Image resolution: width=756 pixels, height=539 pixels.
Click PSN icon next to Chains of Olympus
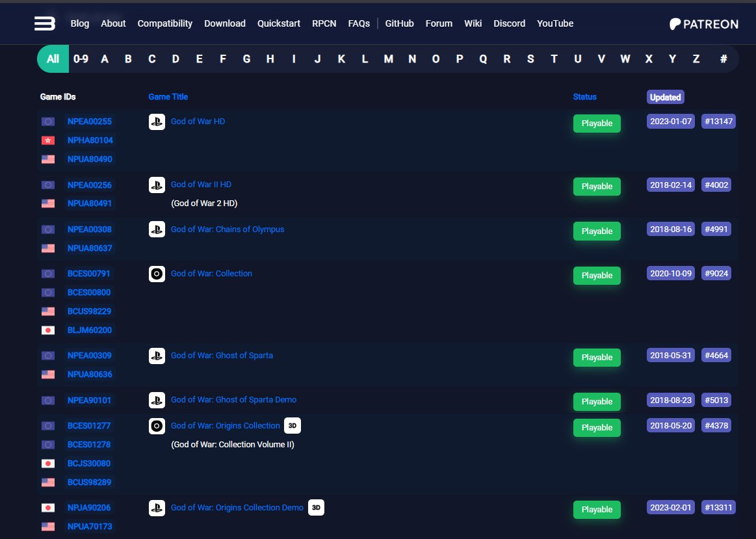(x=157, y=230)
